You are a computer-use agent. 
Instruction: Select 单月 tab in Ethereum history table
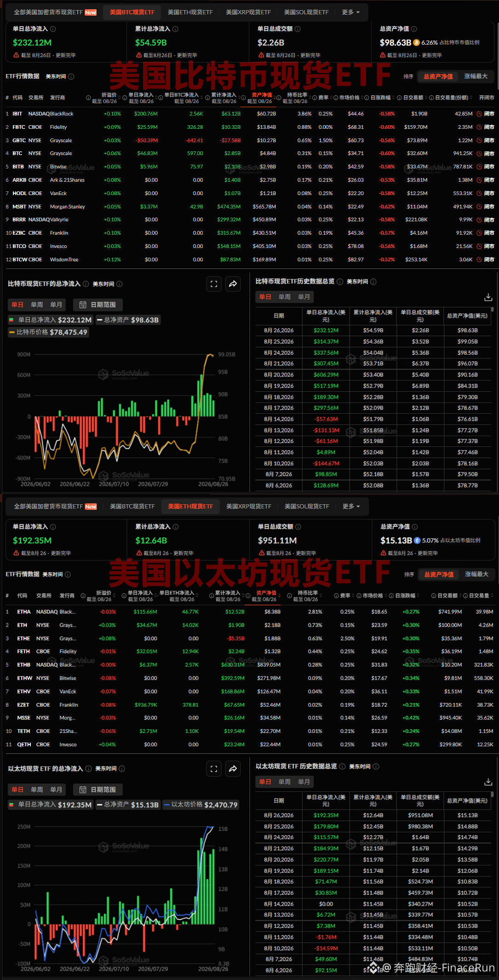[x=304, y=782]
